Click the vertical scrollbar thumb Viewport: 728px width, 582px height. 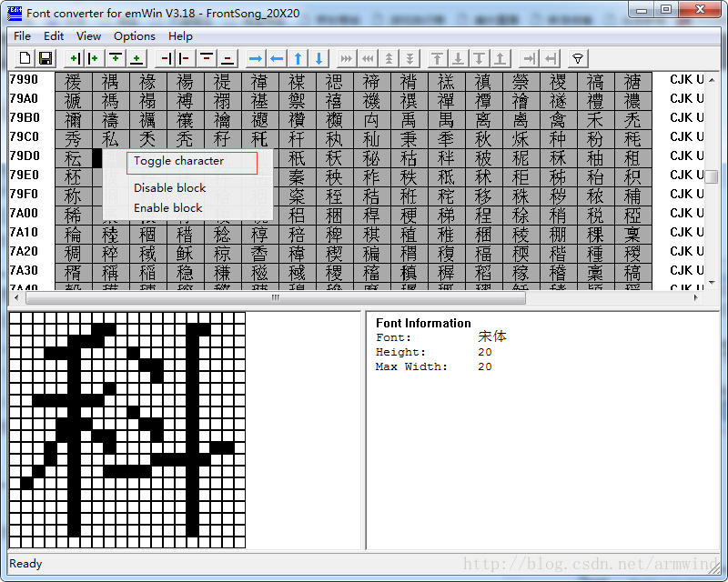click(712, 176)
